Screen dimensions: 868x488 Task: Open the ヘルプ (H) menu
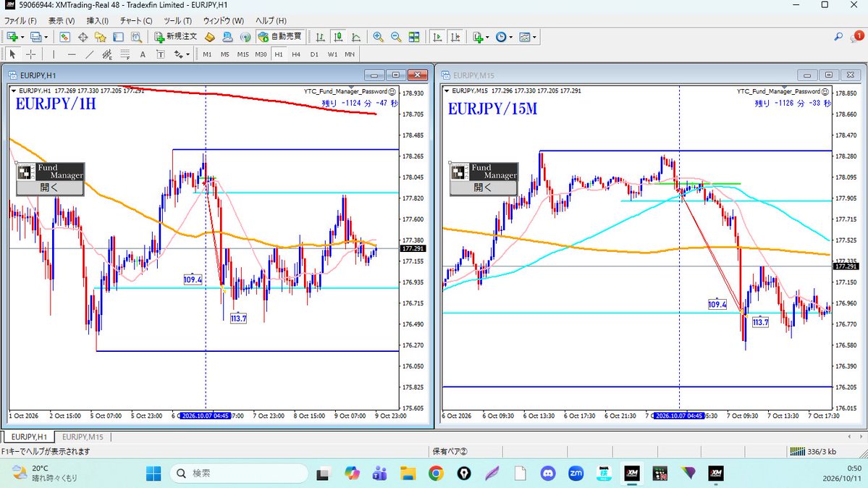(271, 20)
